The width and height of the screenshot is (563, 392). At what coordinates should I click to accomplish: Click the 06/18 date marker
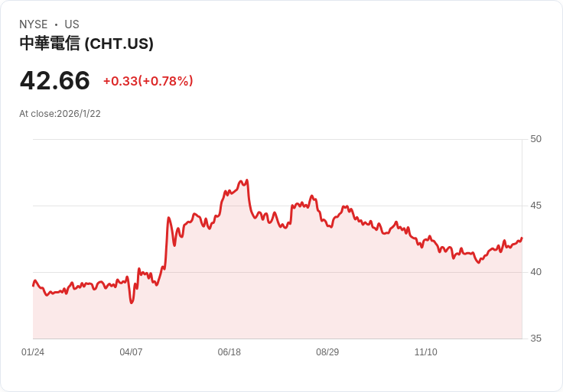coord(229,352)
